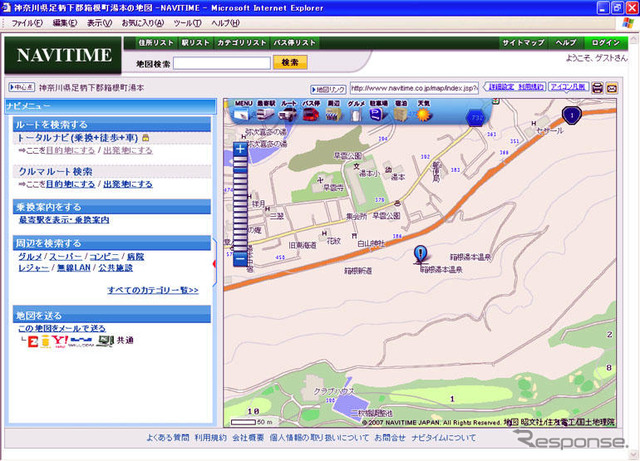This screenshot has height=461, width=640.
Task: Click 最寄駅を表示・乗換案内 link
Action: click(x=64, y=220)
